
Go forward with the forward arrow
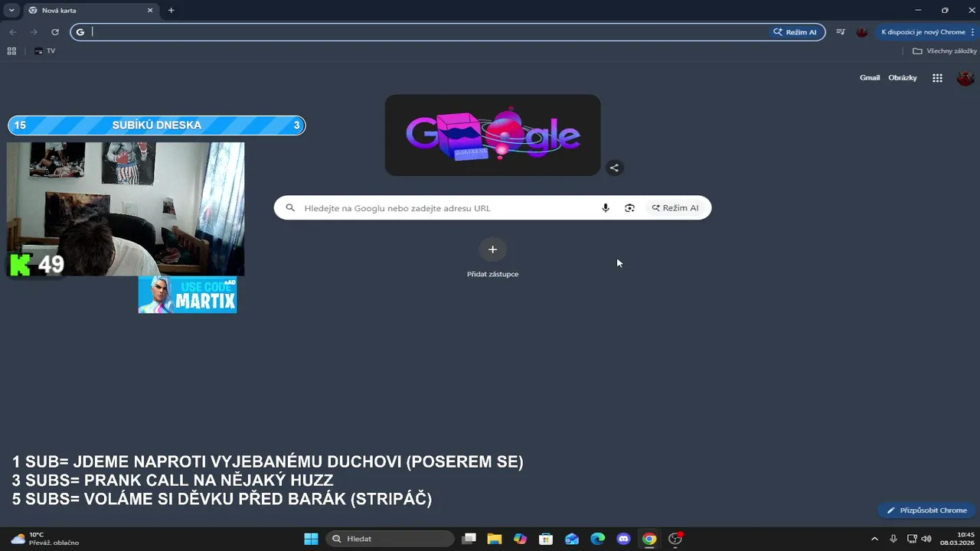coord(34,32)
